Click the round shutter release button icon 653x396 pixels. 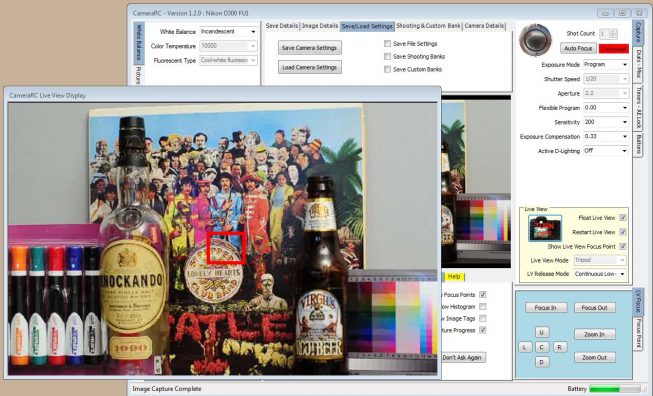click(x=536, y=40)
